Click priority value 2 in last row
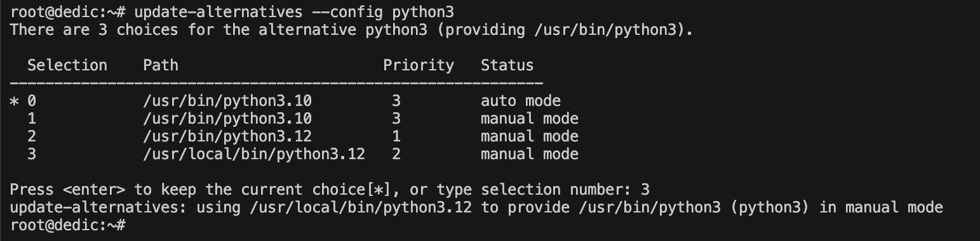The image size is (980, 241). [x=396, y=154]
